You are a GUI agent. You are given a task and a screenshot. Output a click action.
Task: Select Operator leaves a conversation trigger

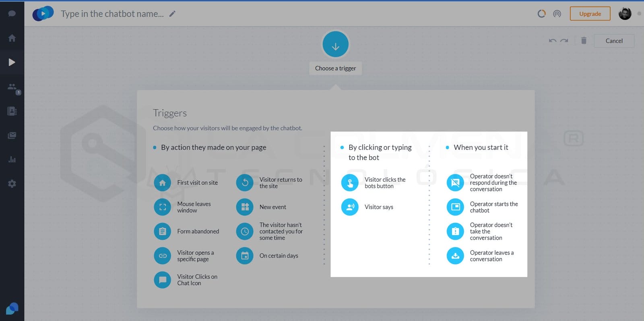(x=481, y=256)
